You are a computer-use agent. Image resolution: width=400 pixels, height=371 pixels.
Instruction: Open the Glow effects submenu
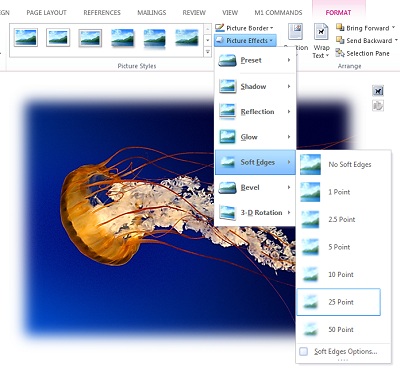(255, 137)
